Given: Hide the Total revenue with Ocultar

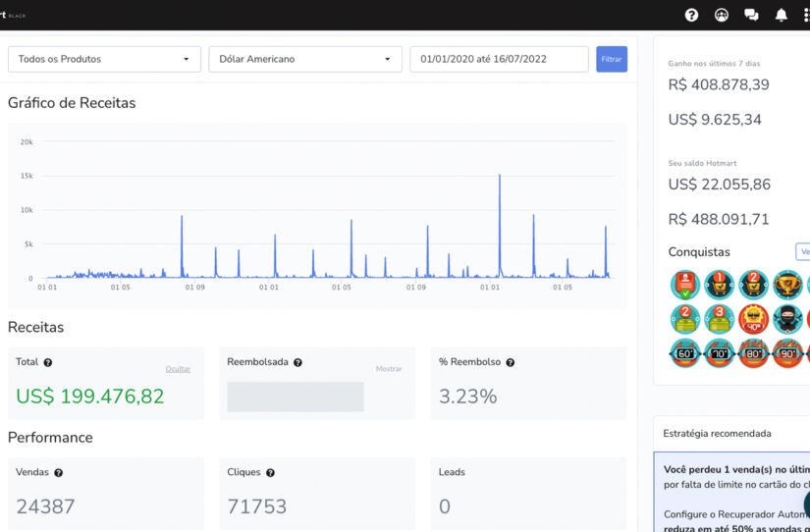Looking at the screenshot, I should pyautogui.click(x=178, y=369).
